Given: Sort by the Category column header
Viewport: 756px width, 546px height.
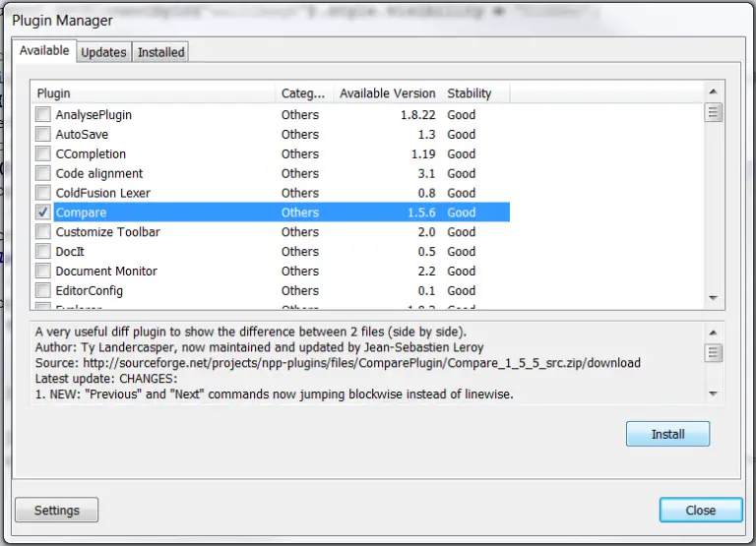Looking at the screenshot, I should [x=304, y=93].
